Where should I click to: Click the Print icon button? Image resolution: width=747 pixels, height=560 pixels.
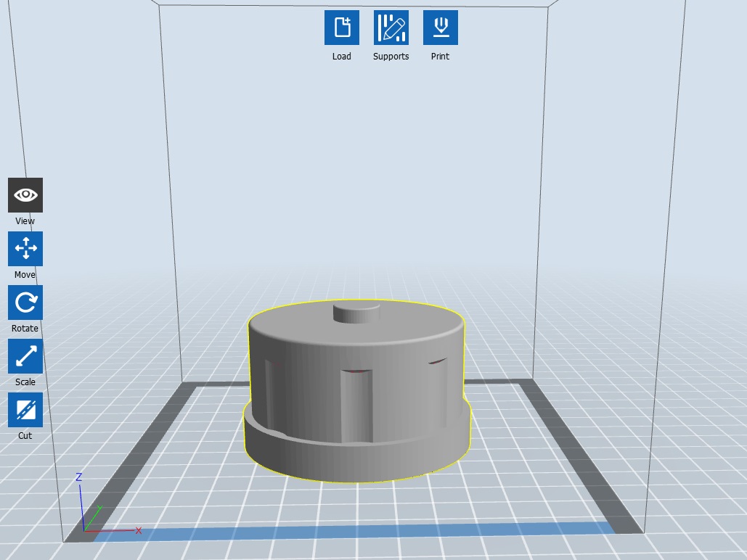click(440, 28)
